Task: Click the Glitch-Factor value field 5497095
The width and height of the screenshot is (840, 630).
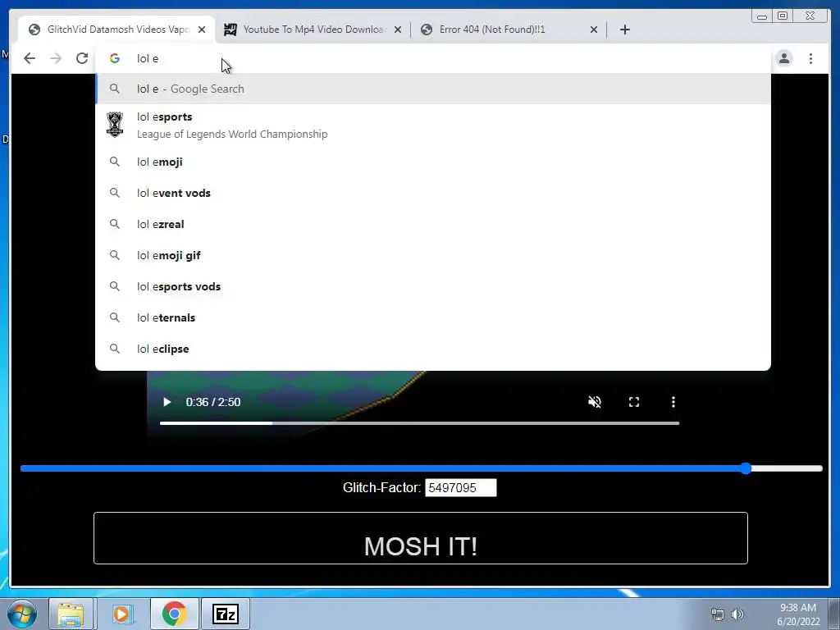Action: pyautogui.click(x=461, y=488)
